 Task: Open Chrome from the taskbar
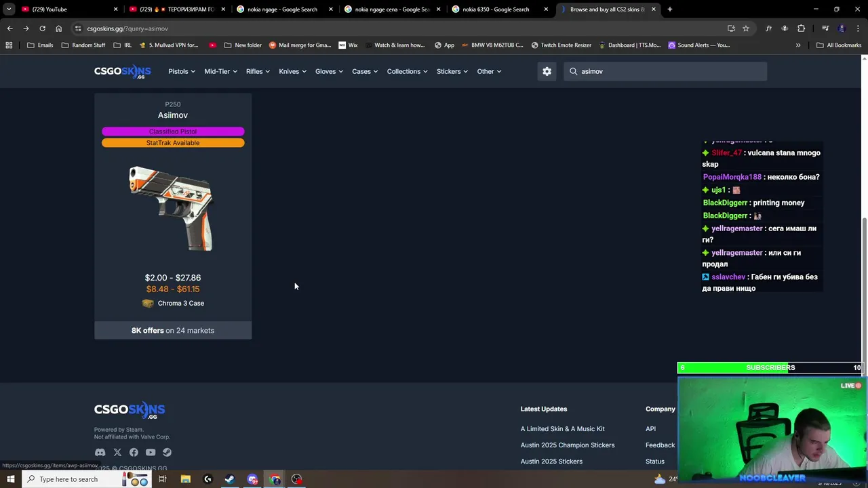pos(275,479)
